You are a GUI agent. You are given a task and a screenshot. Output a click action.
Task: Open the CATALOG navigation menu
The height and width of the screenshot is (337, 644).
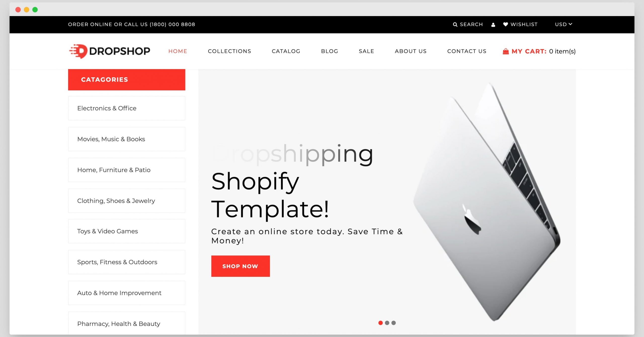tap(286, 51)
